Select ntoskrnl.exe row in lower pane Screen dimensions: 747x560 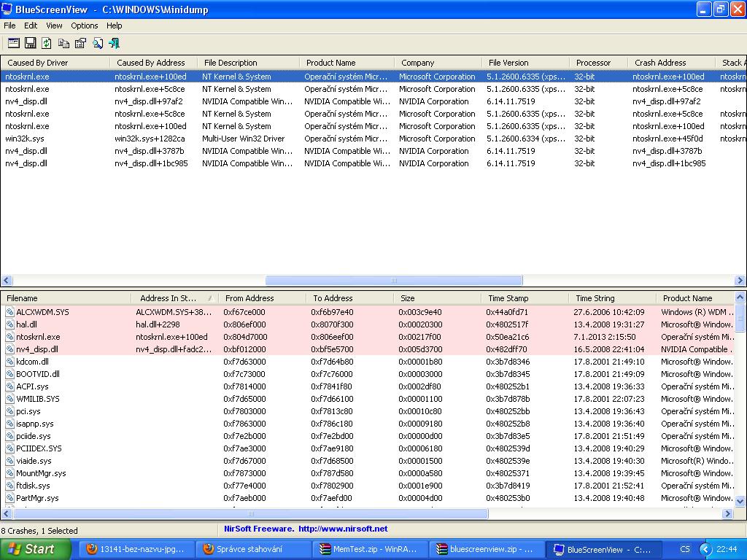(368, 337)
